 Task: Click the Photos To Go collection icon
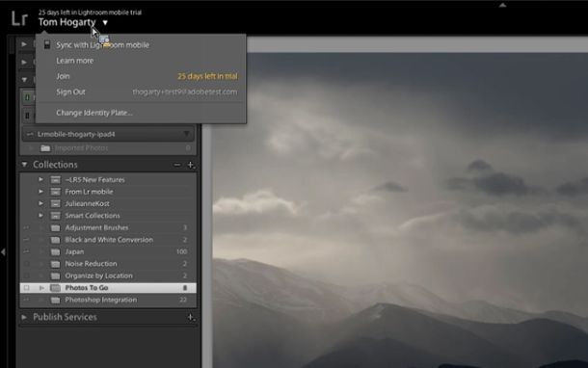(x=55, y=288)
